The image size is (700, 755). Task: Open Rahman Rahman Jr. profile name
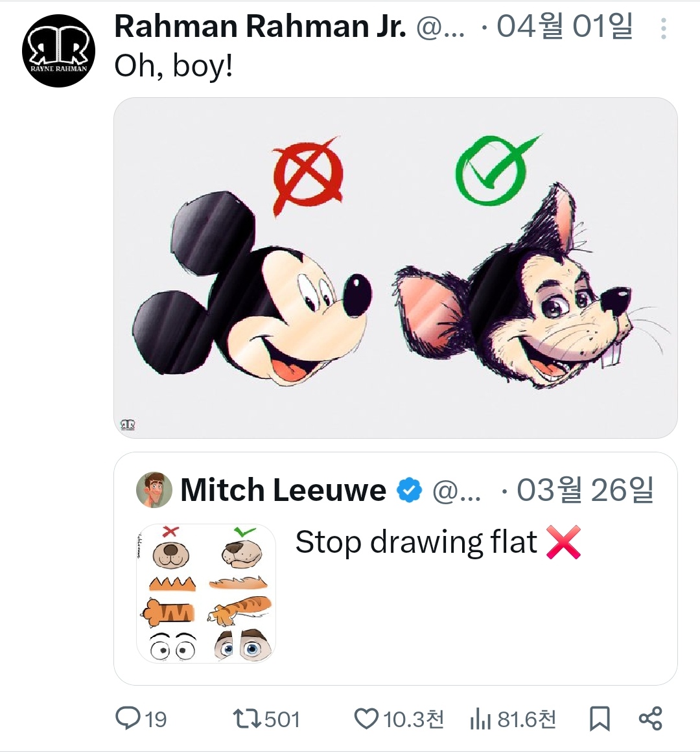tap(260, 27)
